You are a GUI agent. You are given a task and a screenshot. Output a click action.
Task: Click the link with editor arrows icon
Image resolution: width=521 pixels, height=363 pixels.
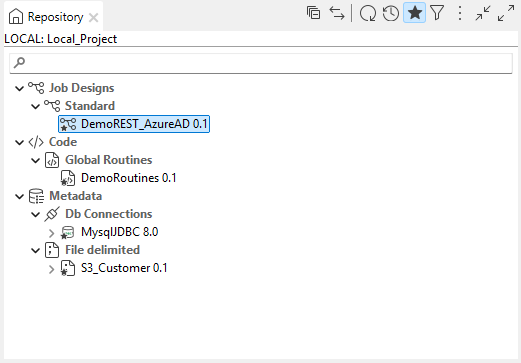click(337, 13)
